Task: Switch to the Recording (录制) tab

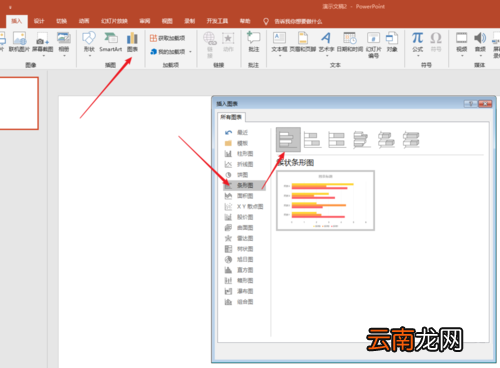Action: coord(190,21)
